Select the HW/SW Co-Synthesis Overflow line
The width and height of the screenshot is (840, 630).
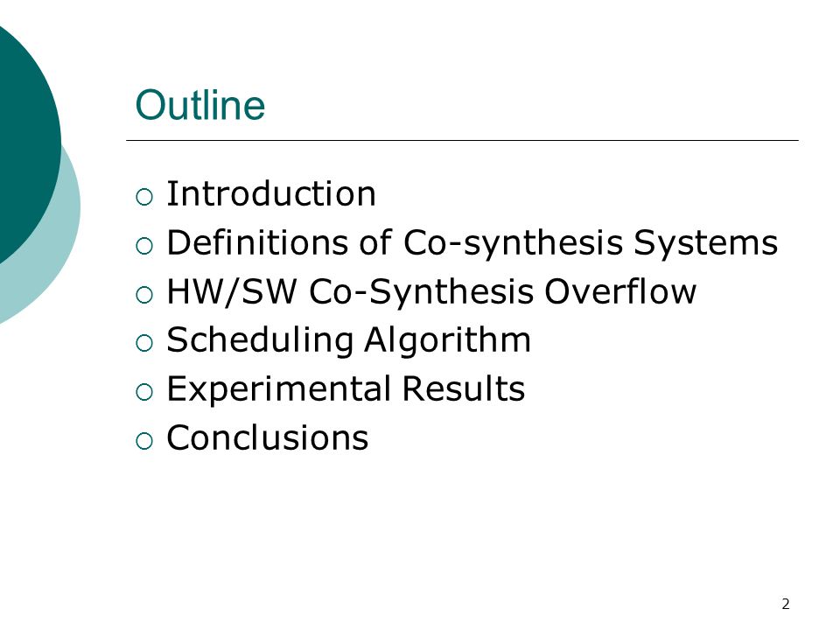point(431,292)
